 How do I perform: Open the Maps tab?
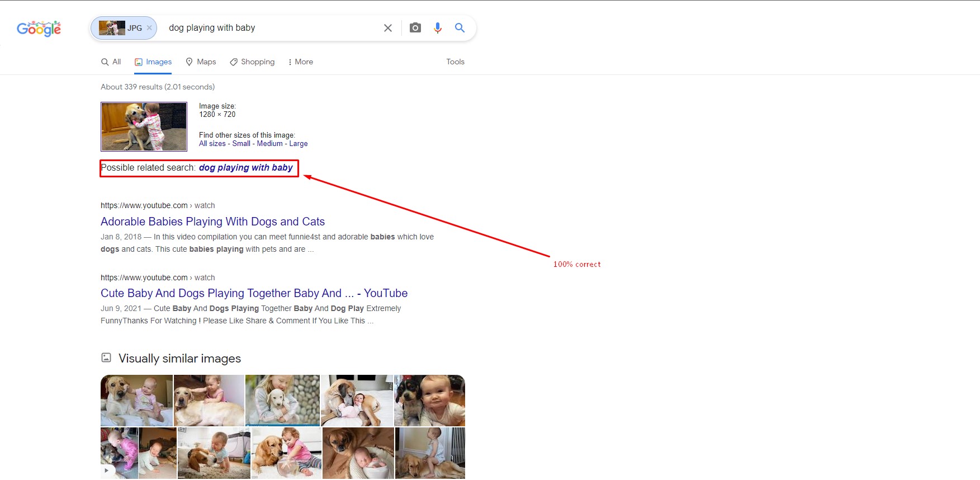(201, 62)
